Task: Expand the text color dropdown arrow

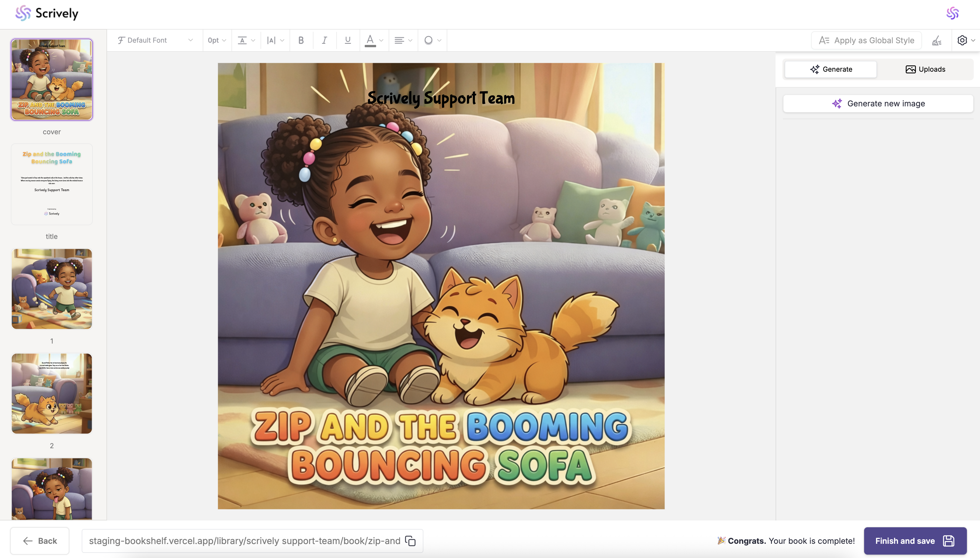Action: coord(381,40)
